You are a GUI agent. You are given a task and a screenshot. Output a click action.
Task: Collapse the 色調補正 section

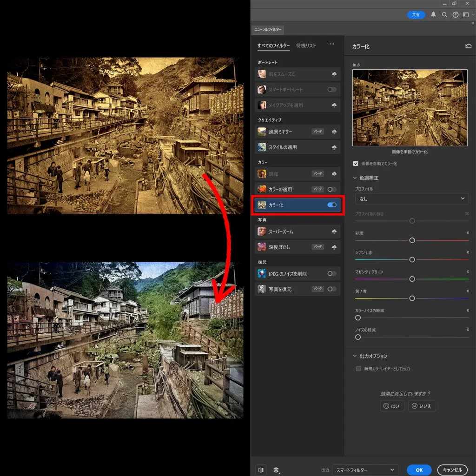[x=355, y=178]
